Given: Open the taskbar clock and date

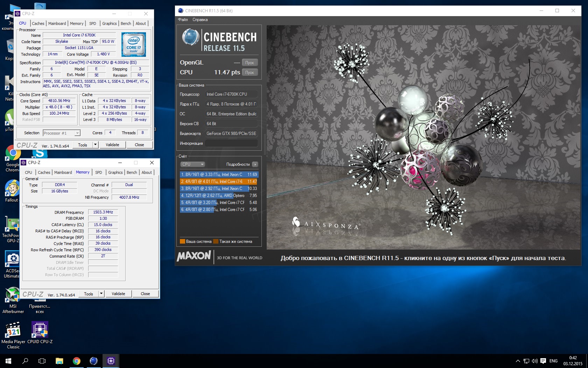Looking at the screenshot, I should click(x=573, y=361).
